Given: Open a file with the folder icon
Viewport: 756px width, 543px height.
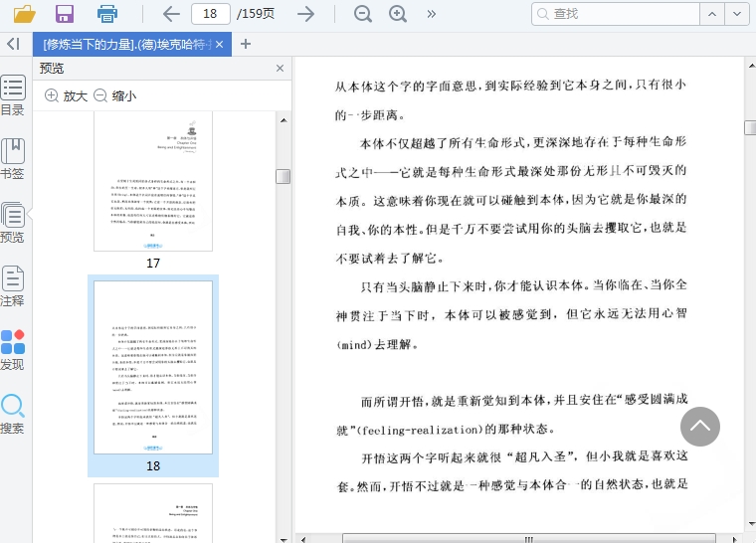Looking at the screenshot, I should [x=24, y=14].
